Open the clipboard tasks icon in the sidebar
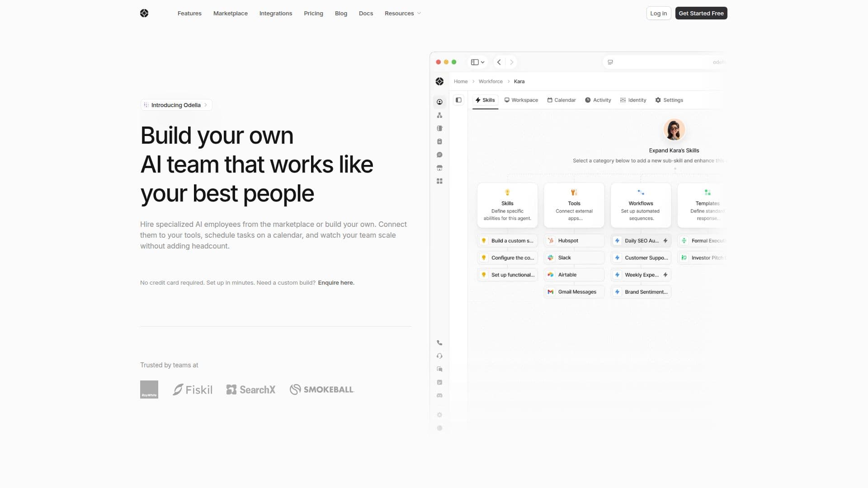This screenshot has width=868, height=488. coord(439,141)
